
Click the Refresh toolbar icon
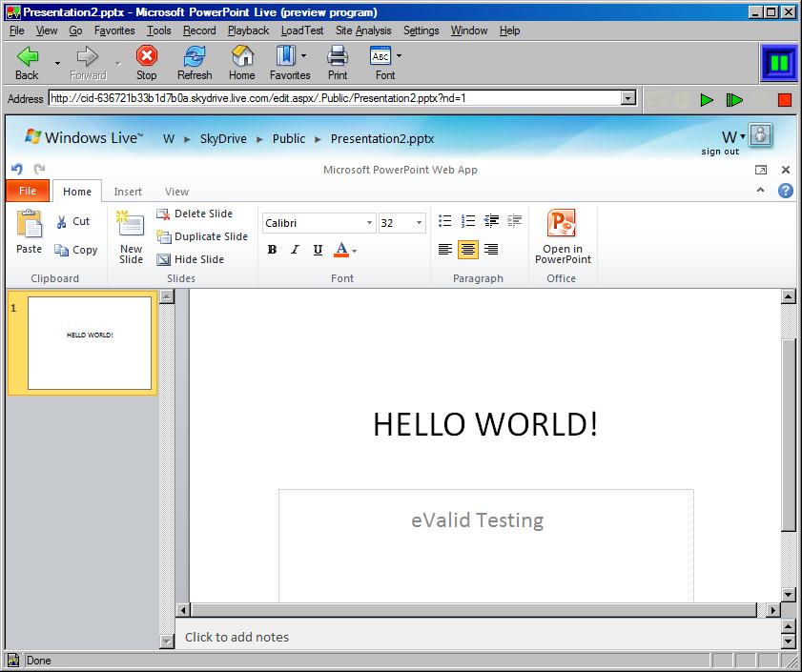[x=195, y=56]
